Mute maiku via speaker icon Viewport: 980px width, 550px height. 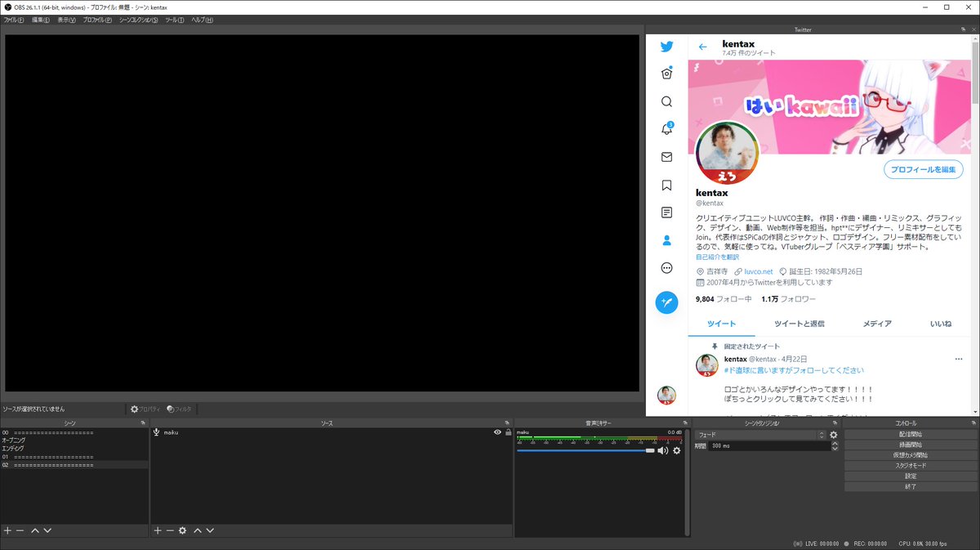point(662,450)
